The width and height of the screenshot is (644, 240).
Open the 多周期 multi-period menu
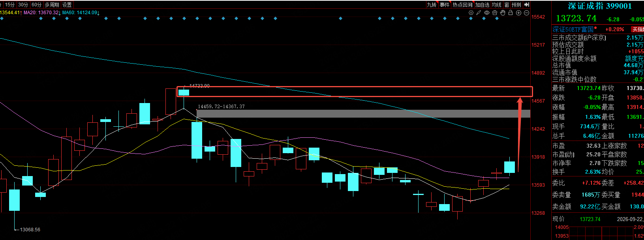52,5
